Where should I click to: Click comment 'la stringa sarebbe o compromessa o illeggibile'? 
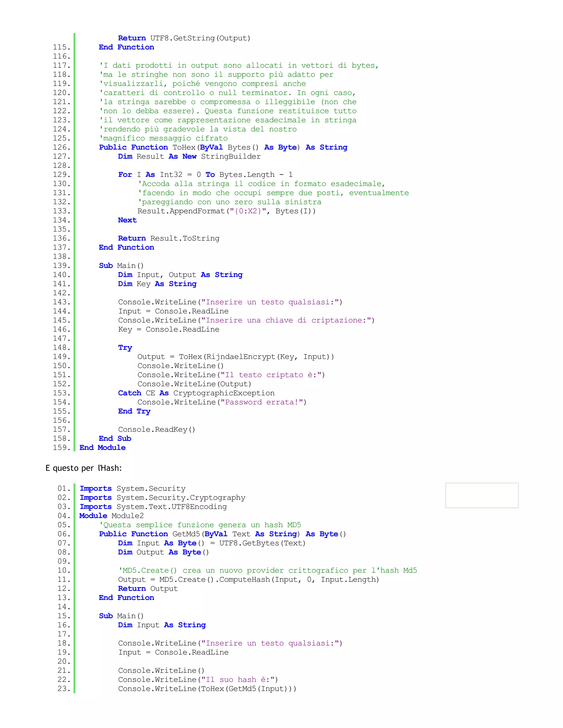tap(228, 102)
